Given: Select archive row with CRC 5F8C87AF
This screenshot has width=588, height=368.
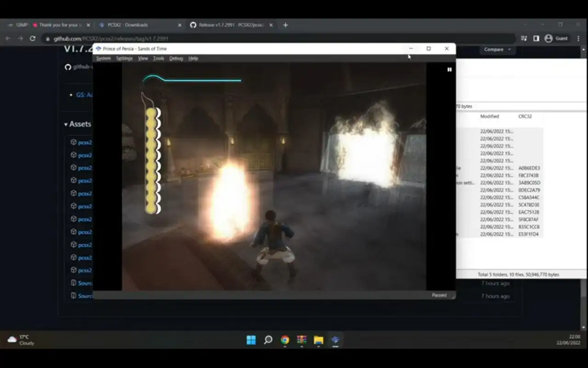Looking at the screenshot, I should click(500, 220).
